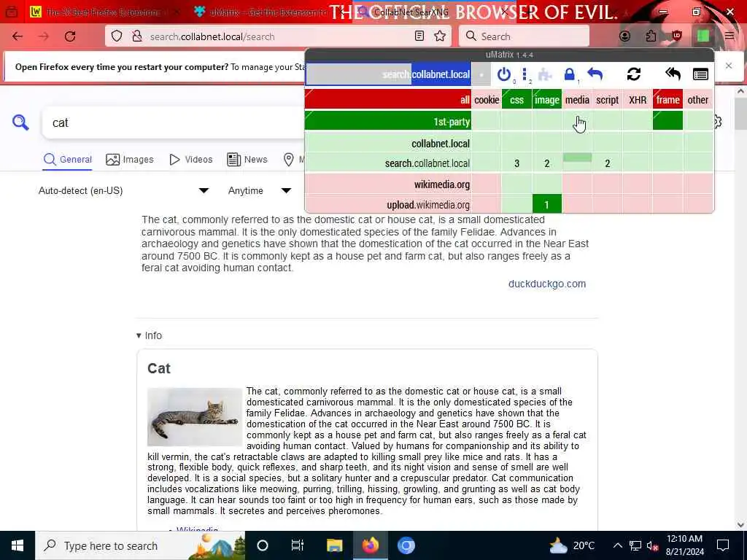Revert all temporary changes with double-arrow icon
Screen dimensions: 747x560
(x=673, y=74)
